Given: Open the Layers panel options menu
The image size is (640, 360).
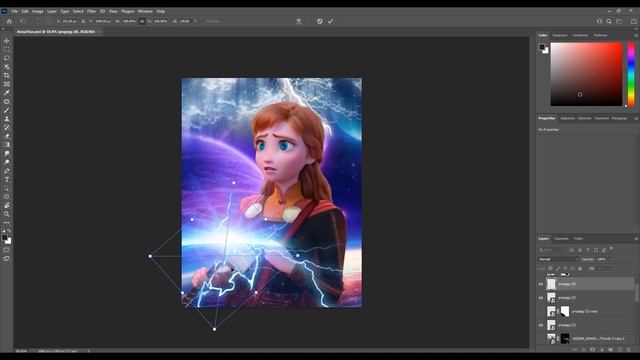Looking at the screenshot, I should [x=636, y=239].
